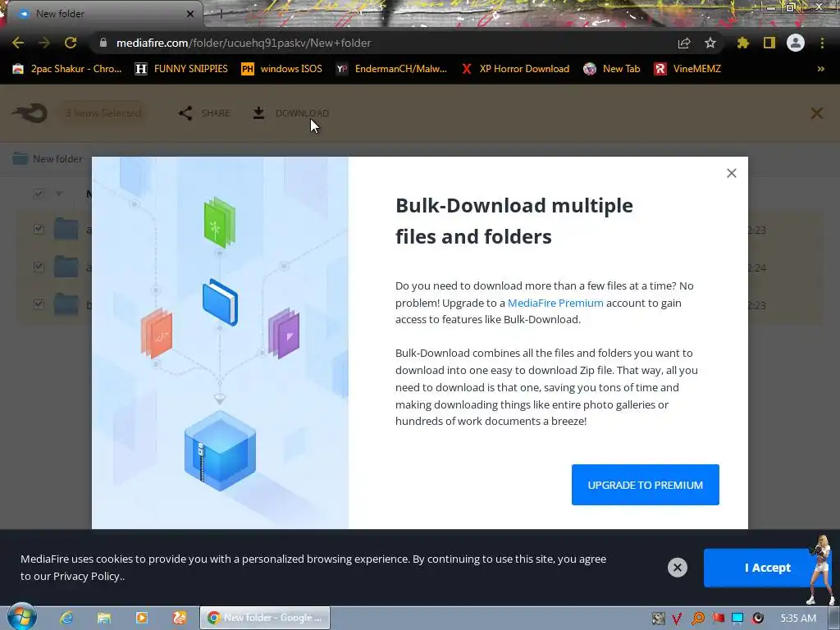Viewport: 840px width, 630px height.
Task: Show more bookmarks chevron
Action: point(820,69)
